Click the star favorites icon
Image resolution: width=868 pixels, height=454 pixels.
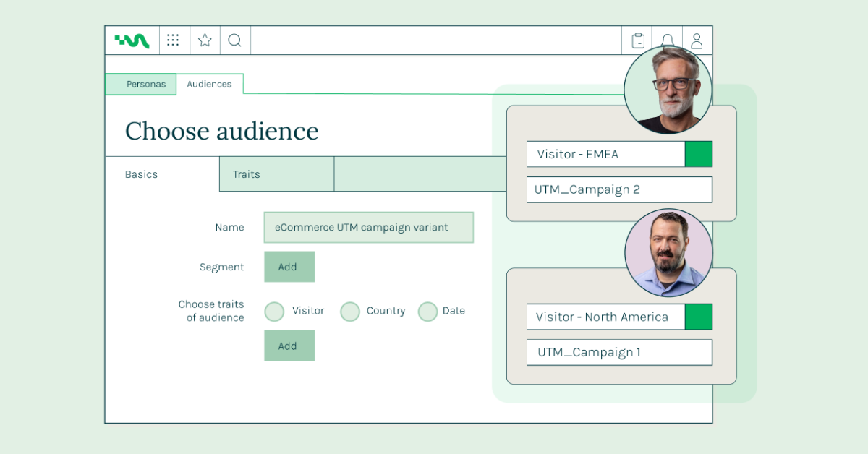(x=205, y=40)
